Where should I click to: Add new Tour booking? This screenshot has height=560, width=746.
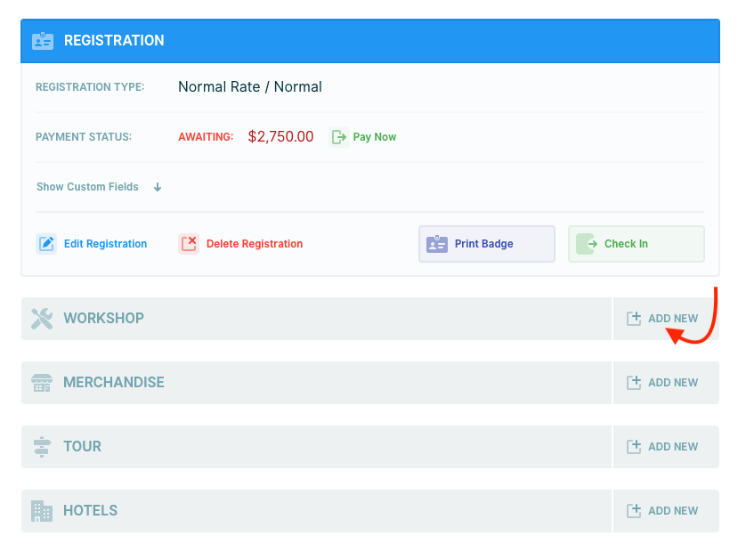click(664, 447)
